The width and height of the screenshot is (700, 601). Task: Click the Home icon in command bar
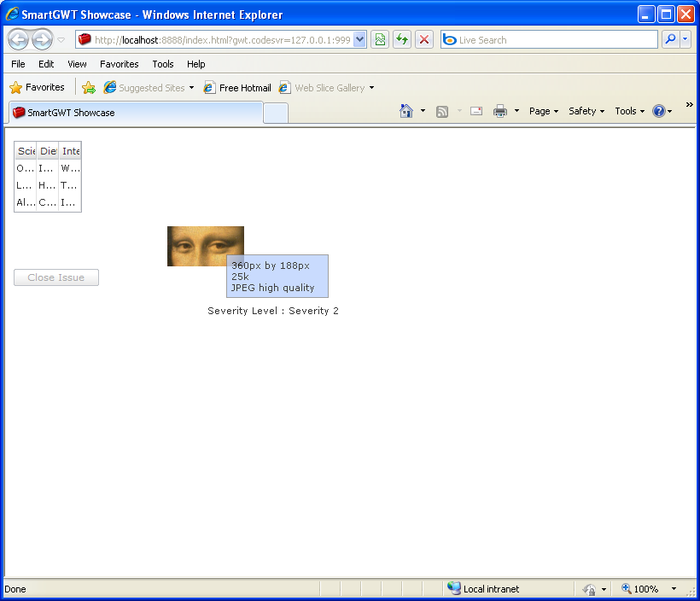click(406, 111)
